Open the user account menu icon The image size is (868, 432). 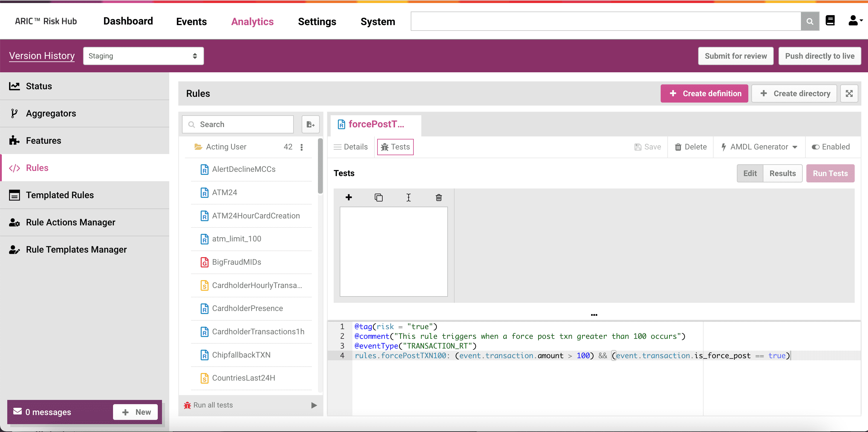point(855,21)
